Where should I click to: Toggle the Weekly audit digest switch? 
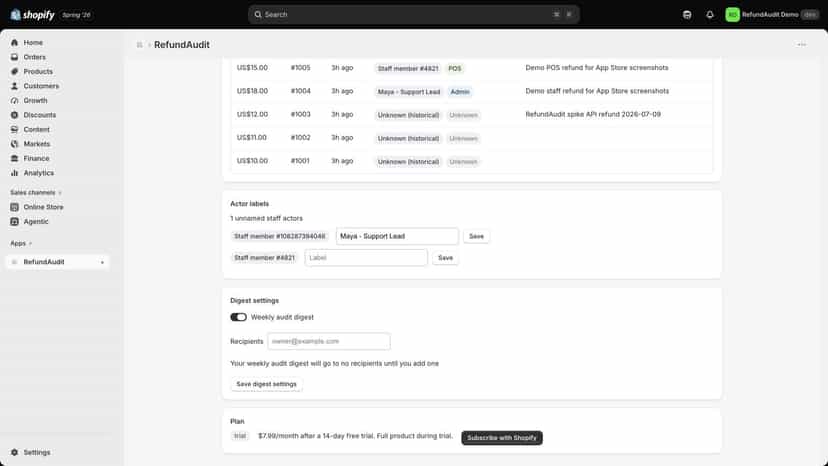238,317
